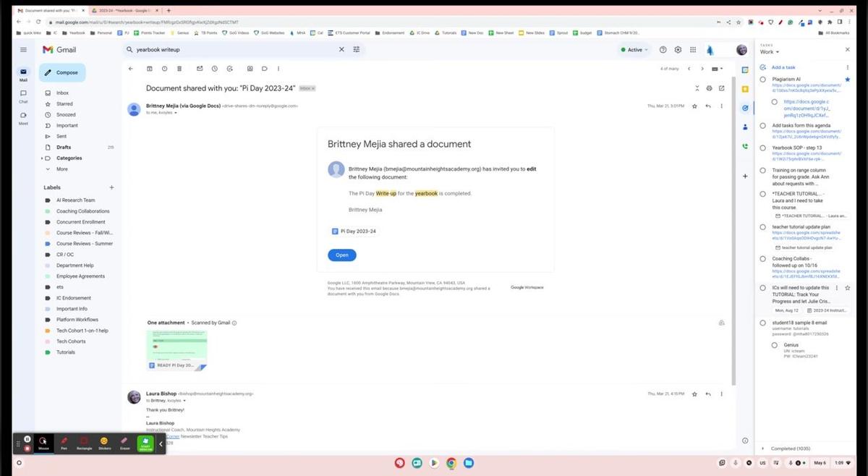This screenshot has width=868, height=476.
Task: Mark 'Add tasks form this agenda' complete
Action: tap(763, 125)
